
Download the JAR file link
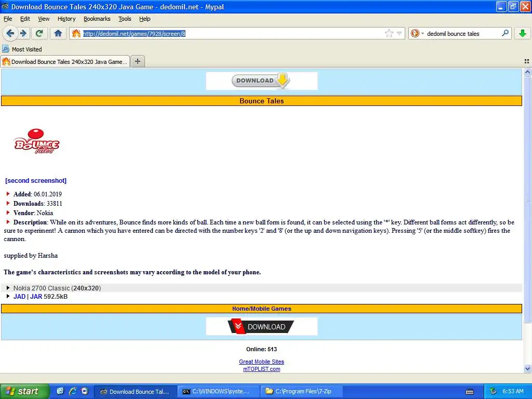[36, 297]
